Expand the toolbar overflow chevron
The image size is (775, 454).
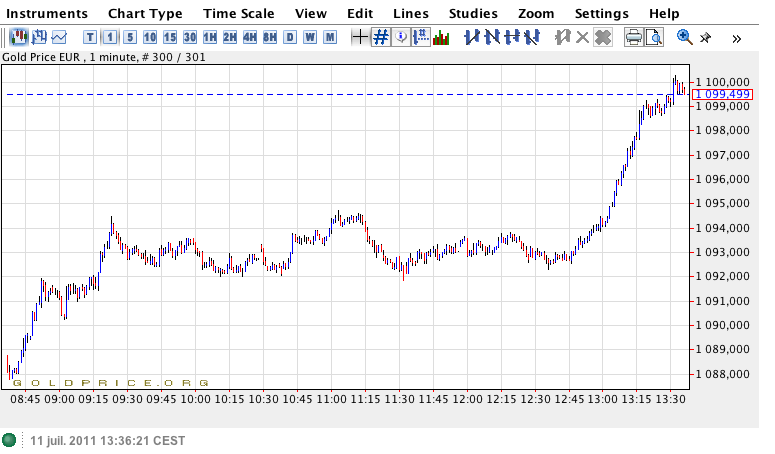(x=737, y=38)
